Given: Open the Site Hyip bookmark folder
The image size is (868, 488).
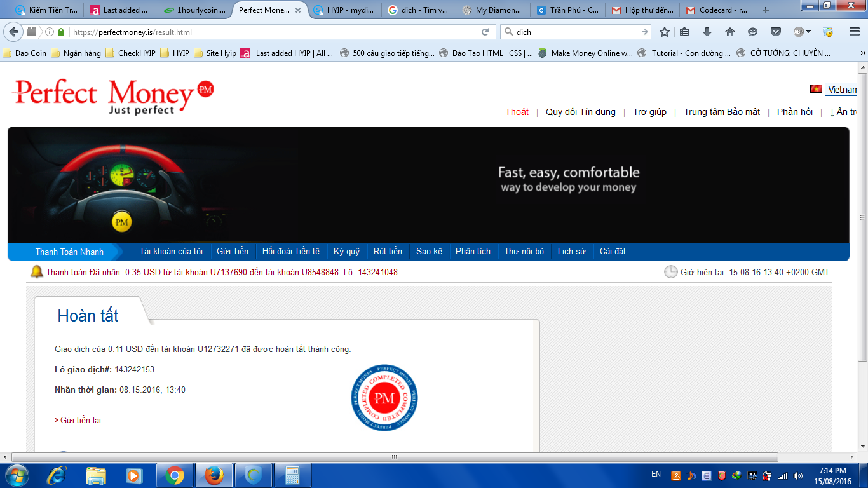Looking at the screenshot, I should point(215,53).
